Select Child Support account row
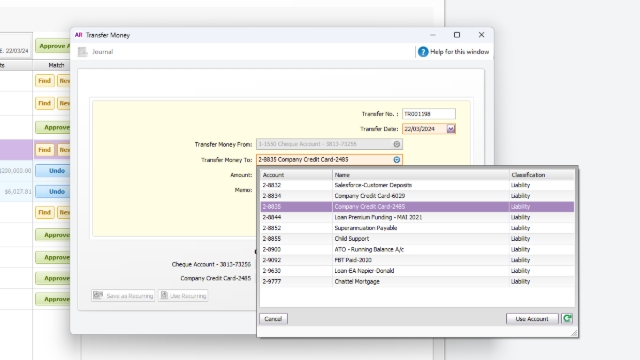 417,239
